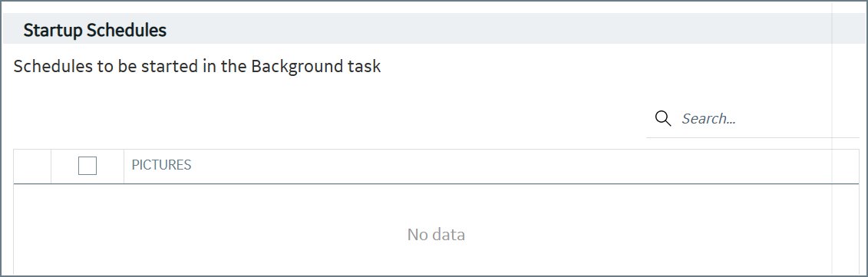868x277 pixels.
Task: Click the PICTURES header label
Action: click(x=161, y=165)
